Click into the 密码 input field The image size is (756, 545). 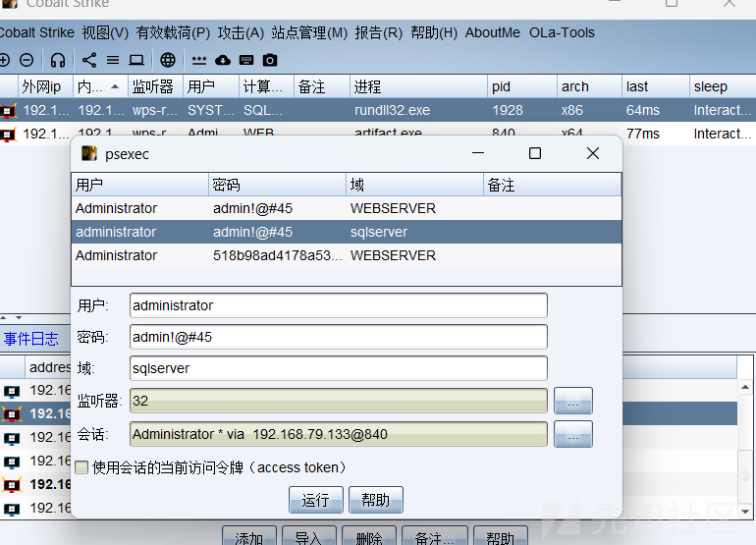point(339,337)
